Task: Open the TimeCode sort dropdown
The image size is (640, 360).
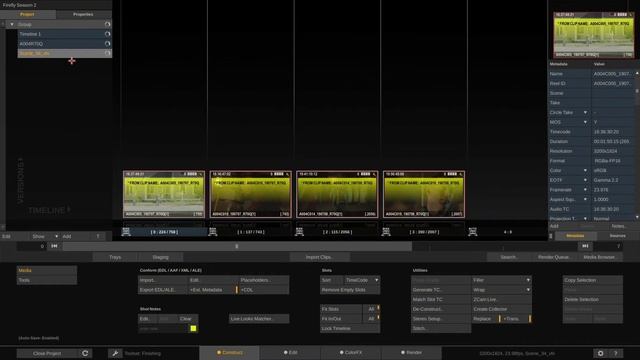Action: 362,280
